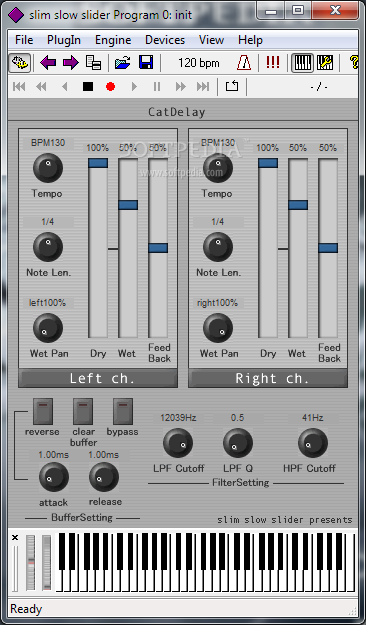Click the Right ch. Dry slider handle
Viewport: 366px width, 625px height.
tap(268, 163)
